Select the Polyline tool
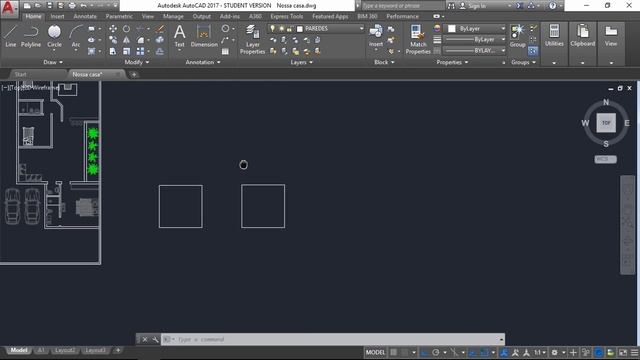640x360 pixels. pos(31,36)
